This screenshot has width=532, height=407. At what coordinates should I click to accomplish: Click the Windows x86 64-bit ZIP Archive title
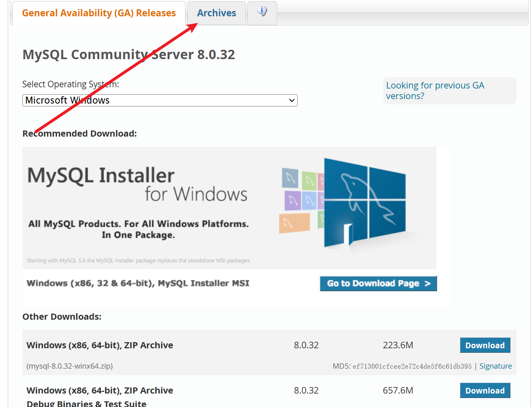tap(99, 345)
